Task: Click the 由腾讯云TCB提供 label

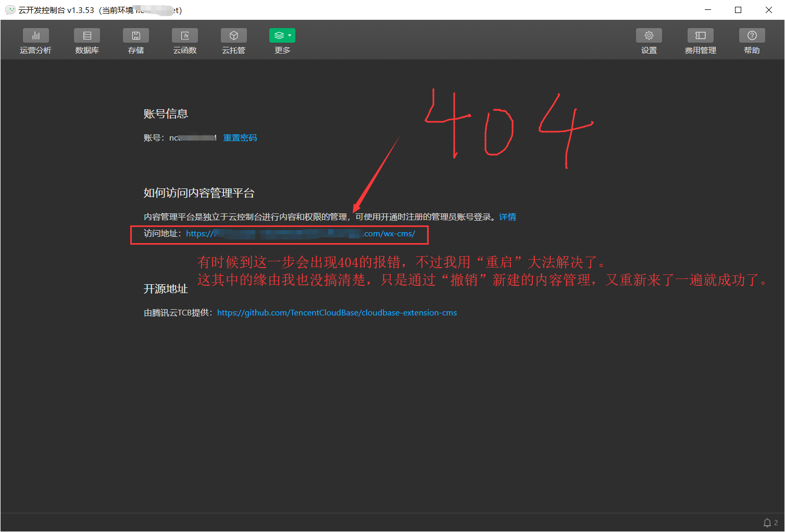Action: point(178,313)
